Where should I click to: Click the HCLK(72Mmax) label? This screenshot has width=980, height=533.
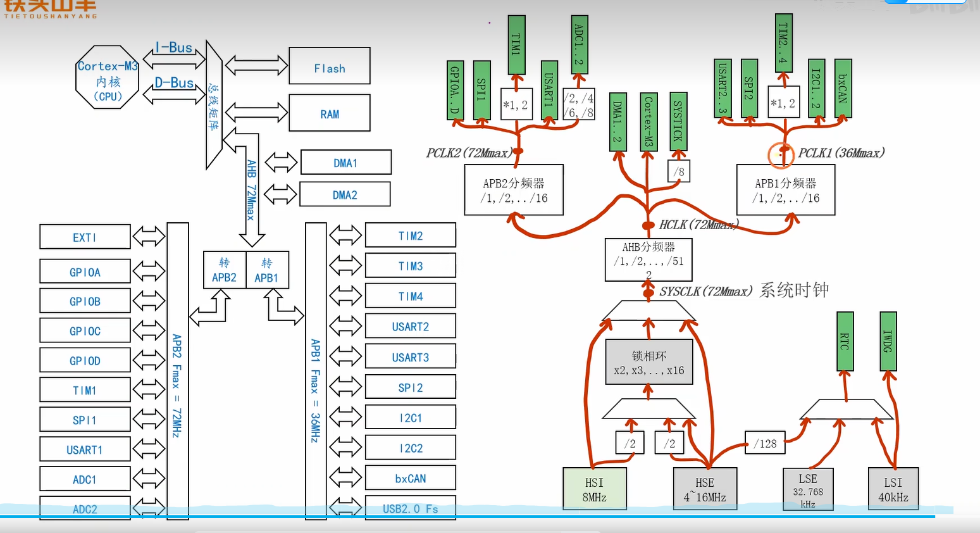(x=698, y=225)
